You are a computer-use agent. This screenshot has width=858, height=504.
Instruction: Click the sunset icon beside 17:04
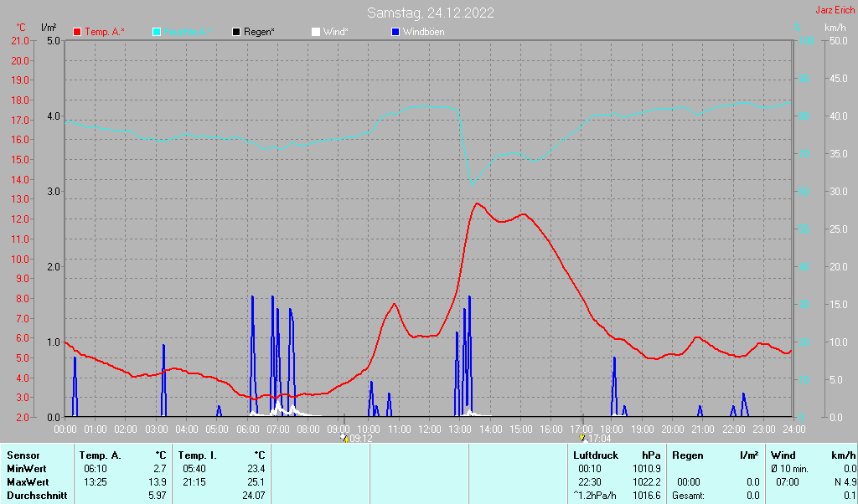click(x=582, y=437)
